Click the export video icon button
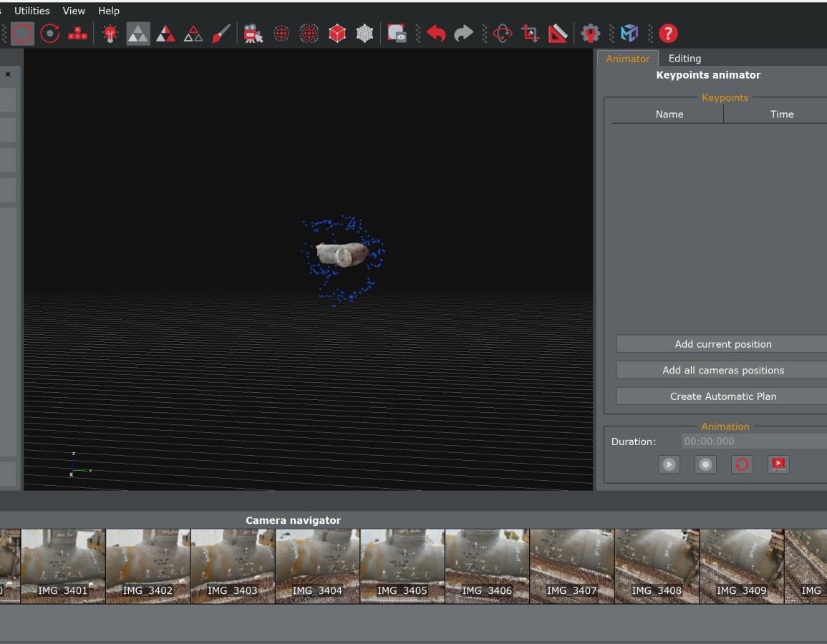 coord(778,464)
